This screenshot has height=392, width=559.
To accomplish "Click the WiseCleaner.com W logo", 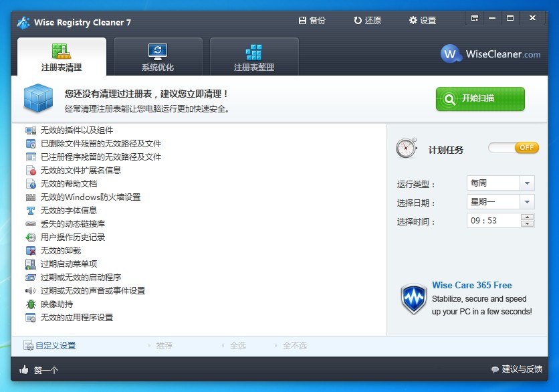I will click(450, 54).
